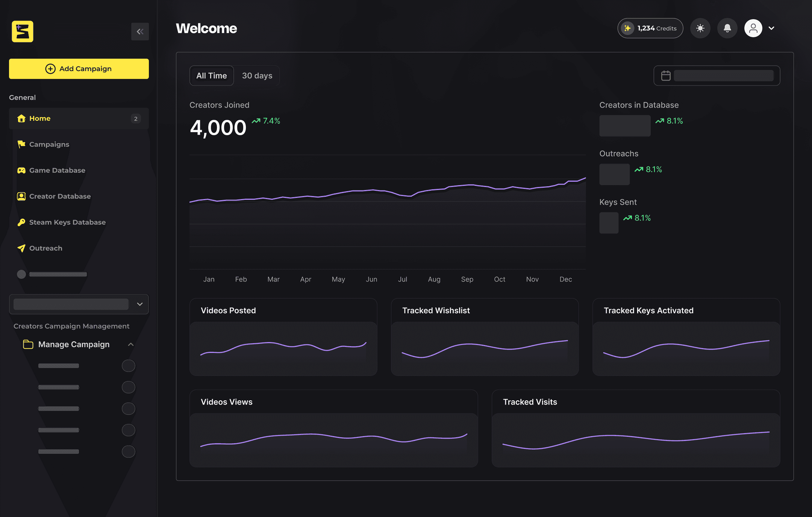Click the Outreachs 8.1% trend arrow

pyautogui.click(x=639, y=169)
